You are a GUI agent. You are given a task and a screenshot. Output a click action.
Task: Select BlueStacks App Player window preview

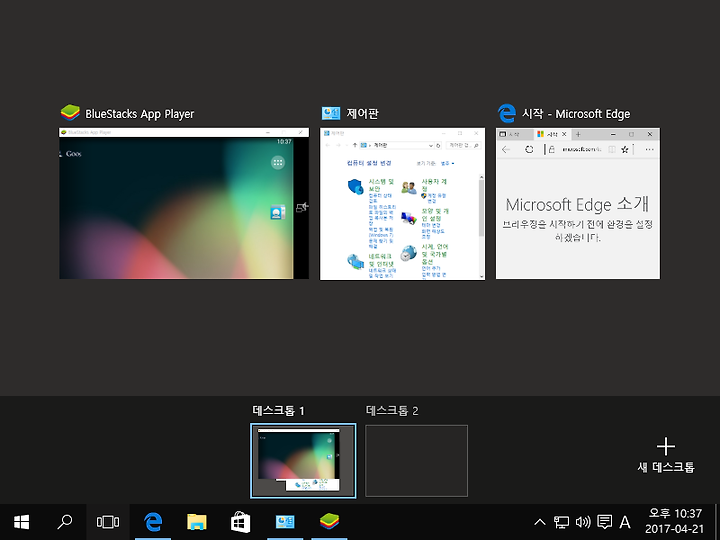184,203
